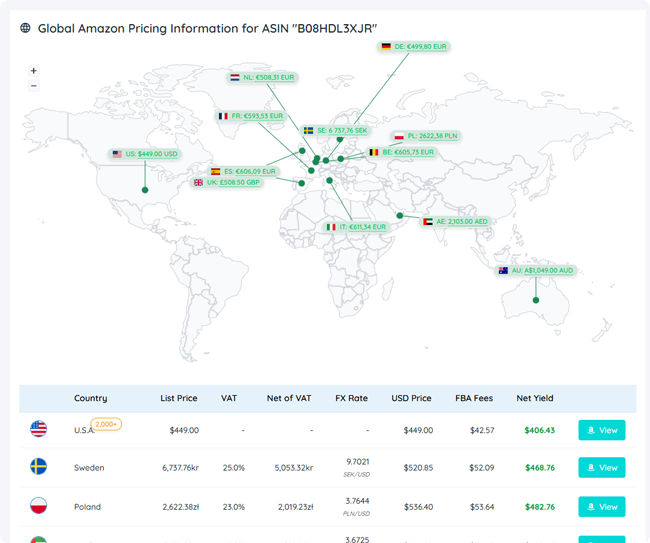Click the Net Yield column header
The width and height of the screenshot is (650, 543).
point(535,398)
